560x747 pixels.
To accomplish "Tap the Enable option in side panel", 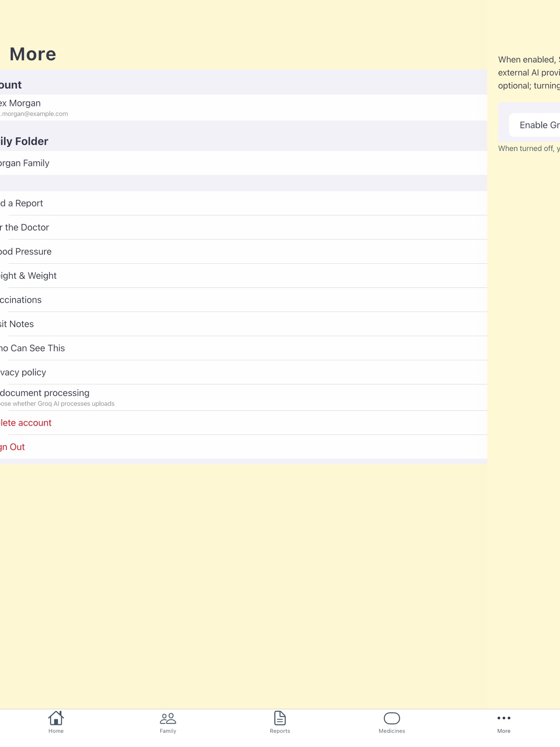I will click(x=535, y=125).
